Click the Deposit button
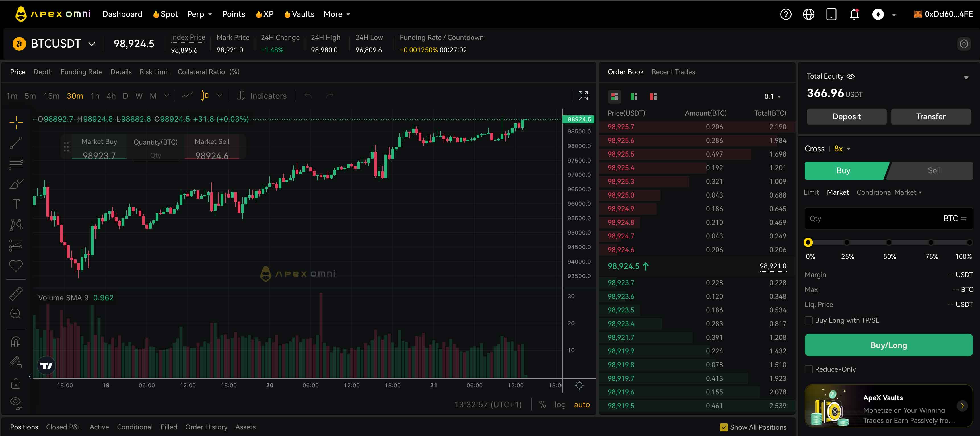This screenshot has height=436, width=980. coord(846,116)
